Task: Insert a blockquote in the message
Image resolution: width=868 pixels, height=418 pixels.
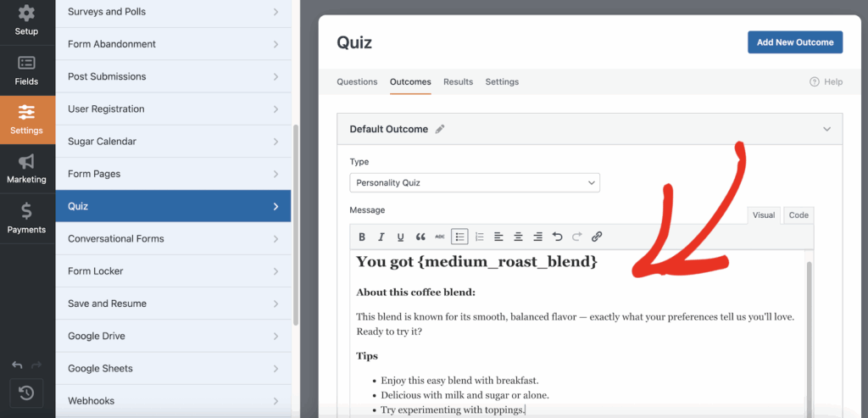Action: (420, 237)
